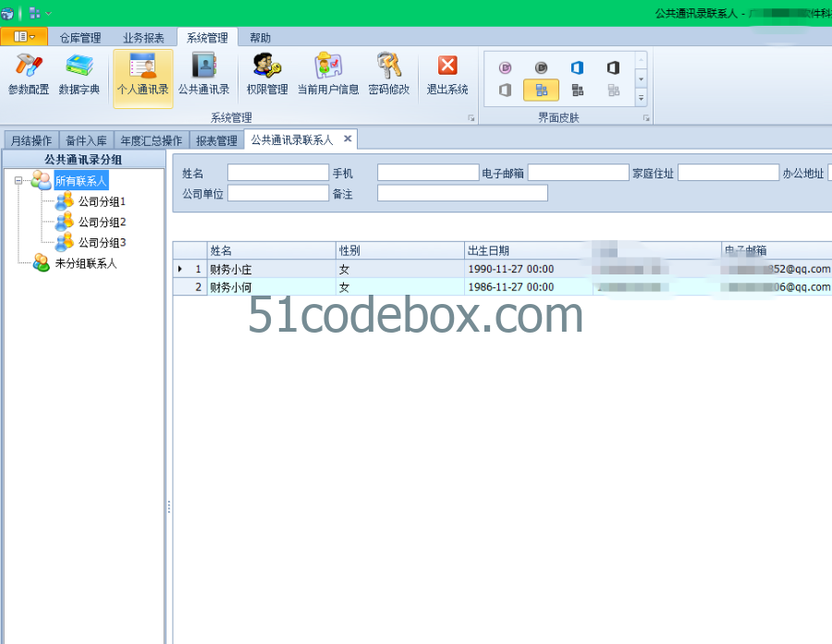The width and height of the screenshot is (832, 644).
Task: Close the 公共通讯录联系人 tab
Action: [348, 139]
